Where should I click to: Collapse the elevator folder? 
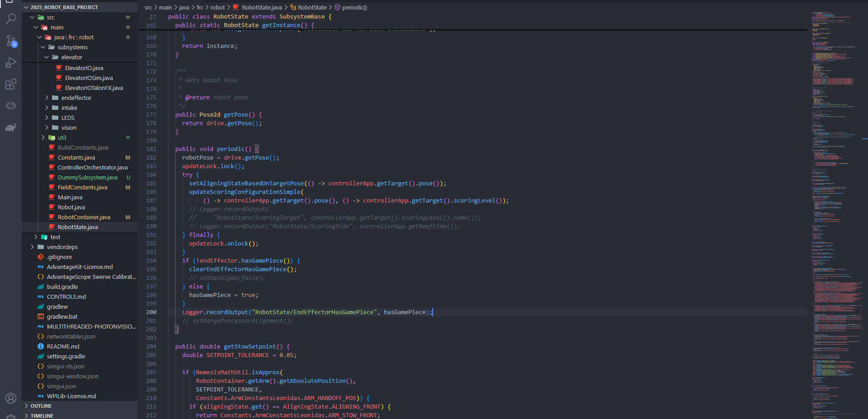click(x=71, y=57)
